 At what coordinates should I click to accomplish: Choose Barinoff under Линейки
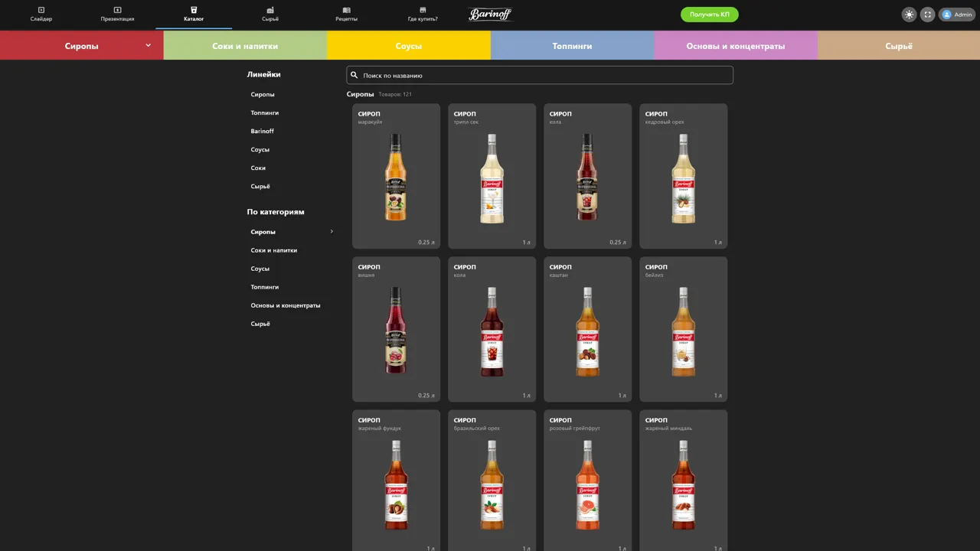(262, 131)
